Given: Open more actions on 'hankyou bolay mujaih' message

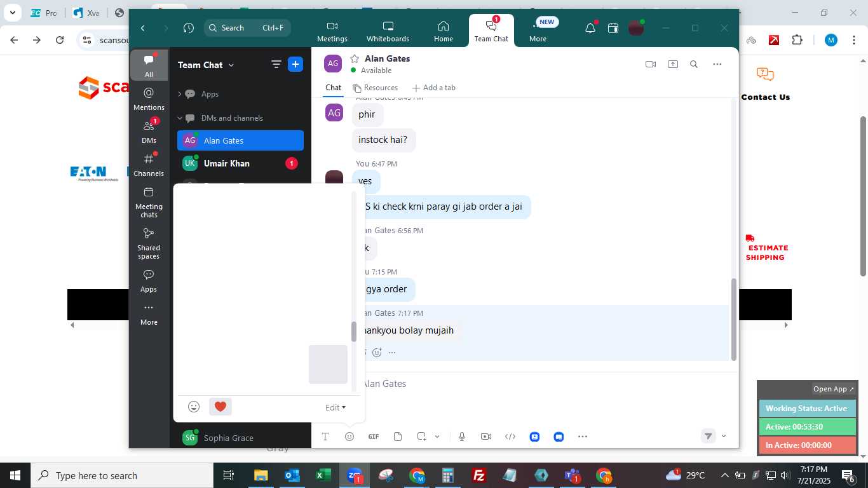Looking at the screenshot, I should pyautogui.click(x=392, y=352).
